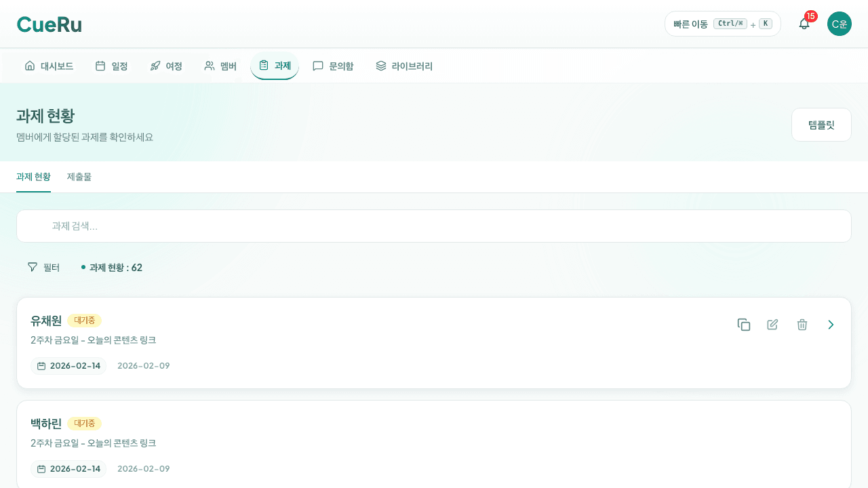Click the calendar icon on 백하린 due date
This screenshot has width=868, height=488.
tap(41, 469)
